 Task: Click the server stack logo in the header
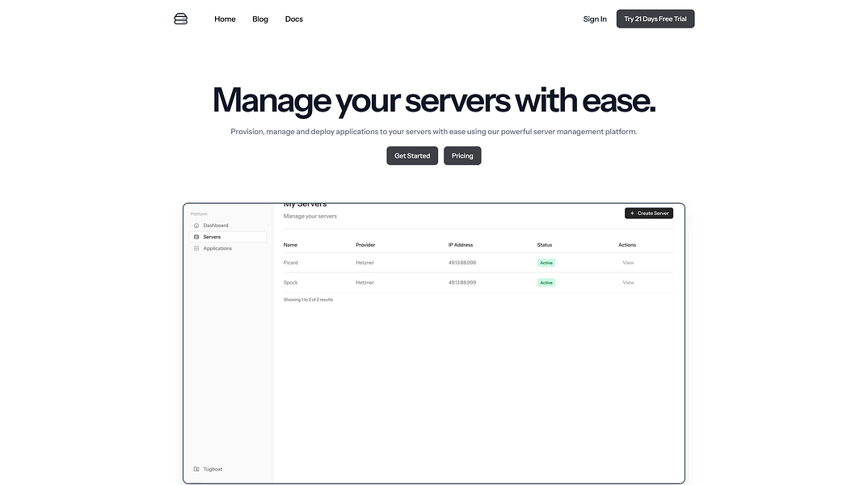point(180,18)
